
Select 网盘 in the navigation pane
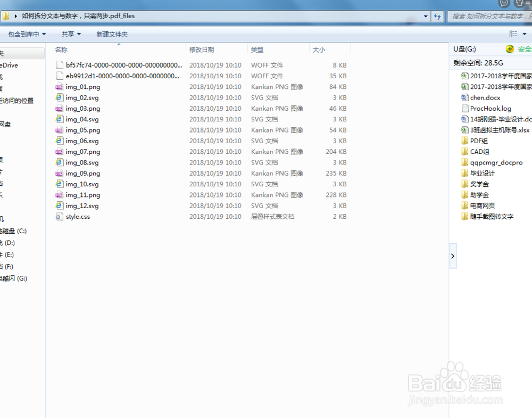pos(5,125)
